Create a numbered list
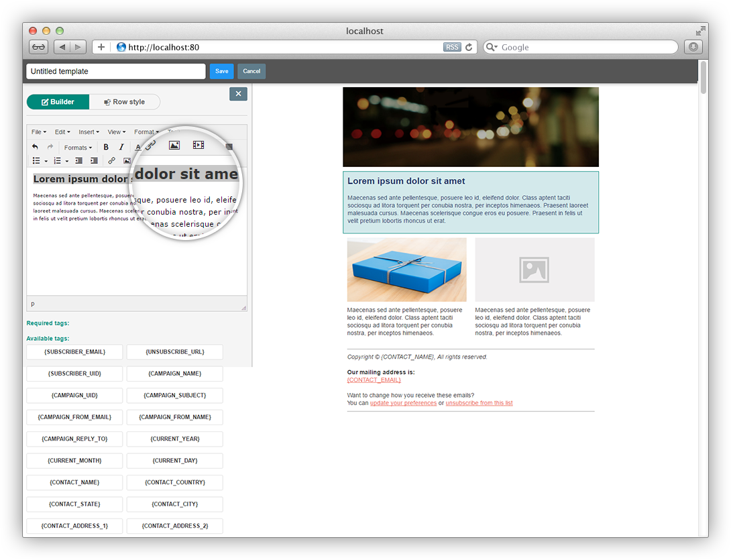 click(58, 160)
